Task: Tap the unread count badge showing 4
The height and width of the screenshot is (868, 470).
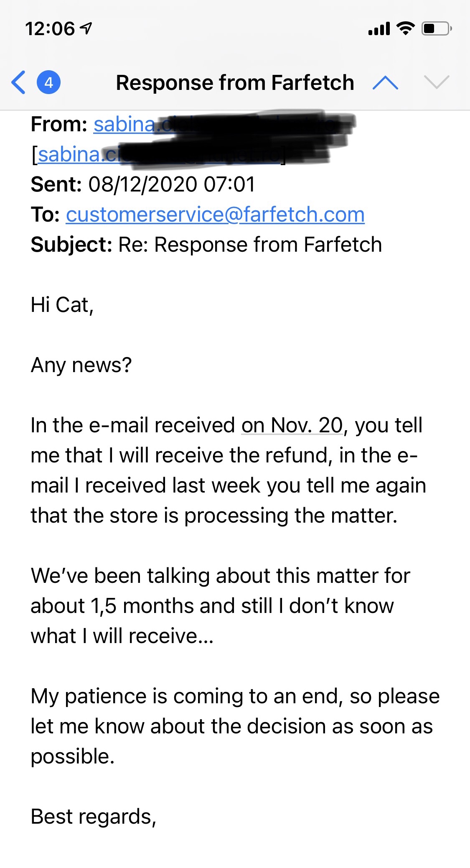Action: (x=49, y=82)
